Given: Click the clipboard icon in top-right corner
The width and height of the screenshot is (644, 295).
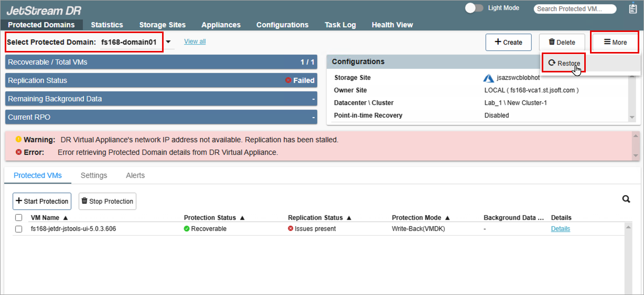Looking at the screenshot, I should point(632,8).
